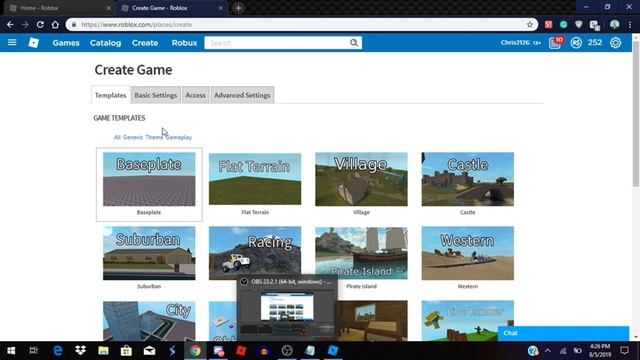Open Create in the Roblox navbar

coord(144,42)
